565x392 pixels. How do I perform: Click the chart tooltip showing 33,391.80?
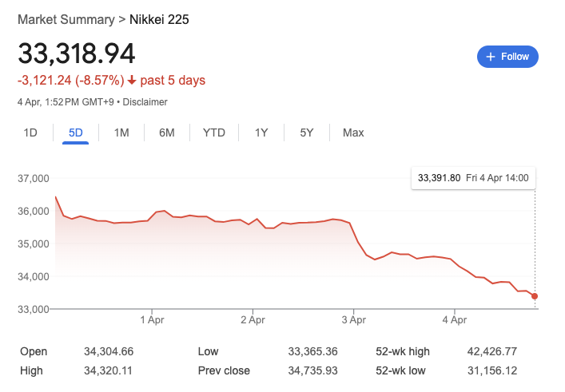[x=473, y=177]
